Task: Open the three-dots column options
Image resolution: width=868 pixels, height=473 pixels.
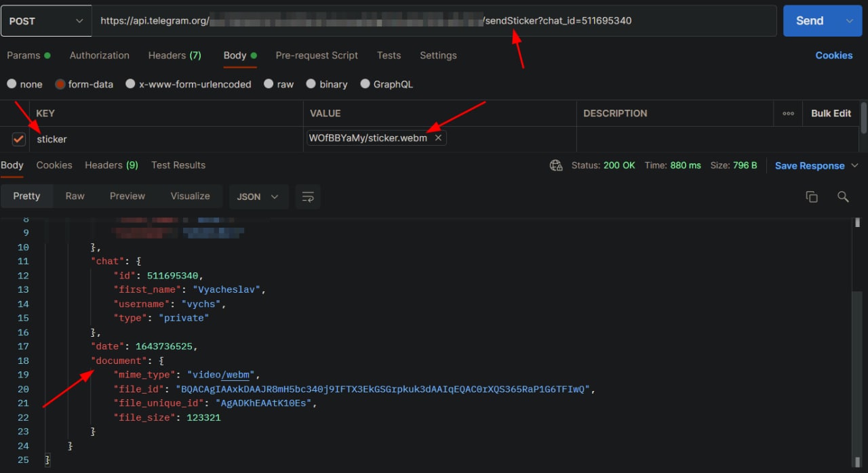Action: [788, 113]
